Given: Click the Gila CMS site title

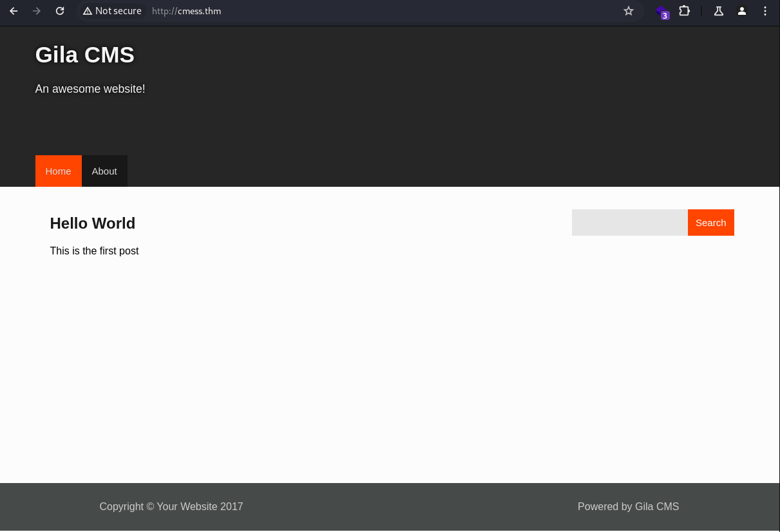Looking at the screenshot, I should [x=85, y=55].
